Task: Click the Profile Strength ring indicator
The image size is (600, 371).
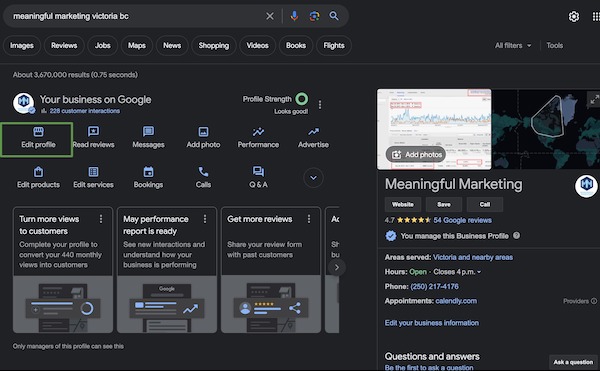Action: tap(302, 99)
